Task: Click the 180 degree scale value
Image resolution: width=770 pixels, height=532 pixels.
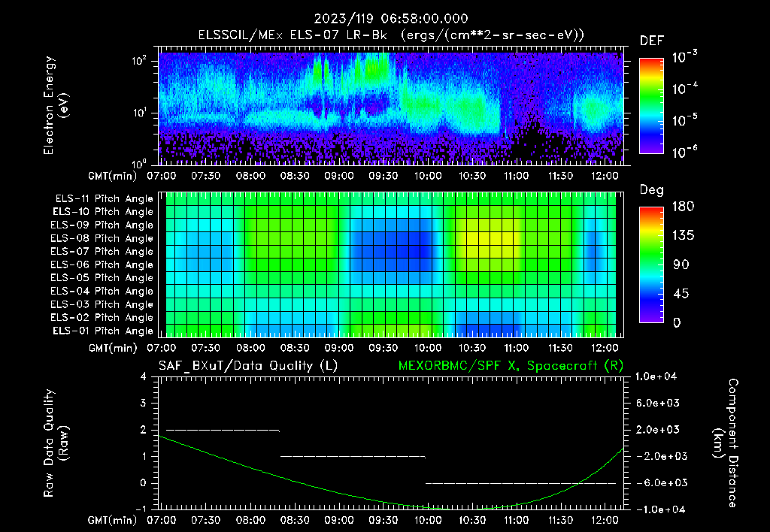Action: point(684,206)
